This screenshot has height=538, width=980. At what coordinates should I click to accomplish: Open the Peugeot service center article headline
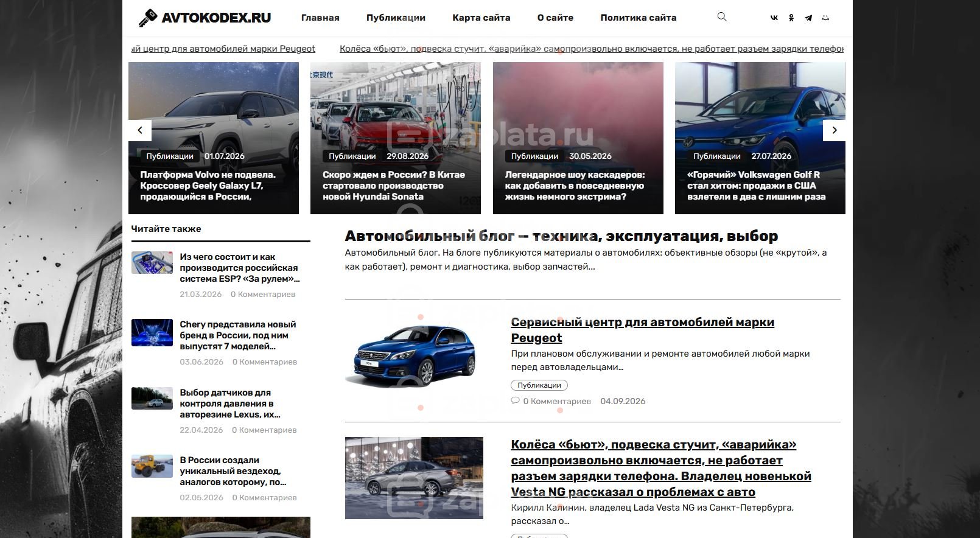coord(642,330)
